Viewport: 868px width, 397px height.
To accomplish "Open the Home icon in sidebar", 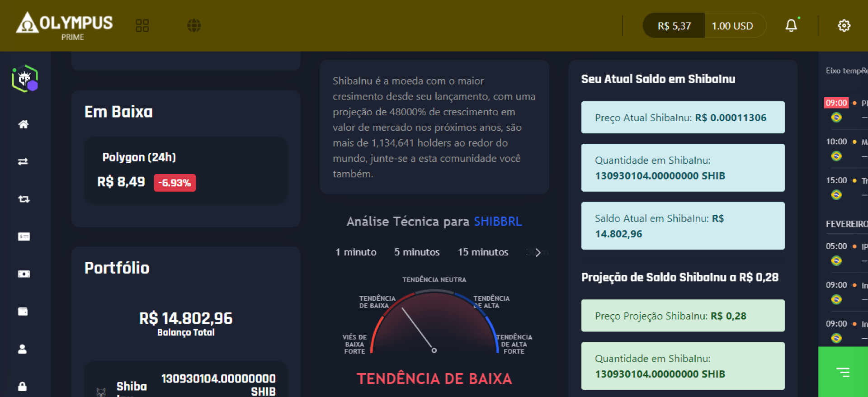I will (24, 124).
